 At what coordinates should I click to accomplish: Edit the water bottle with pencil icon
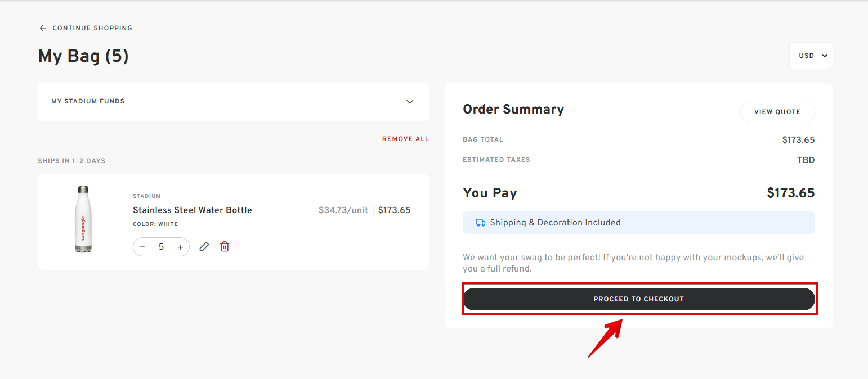click(x=204, y=246)
